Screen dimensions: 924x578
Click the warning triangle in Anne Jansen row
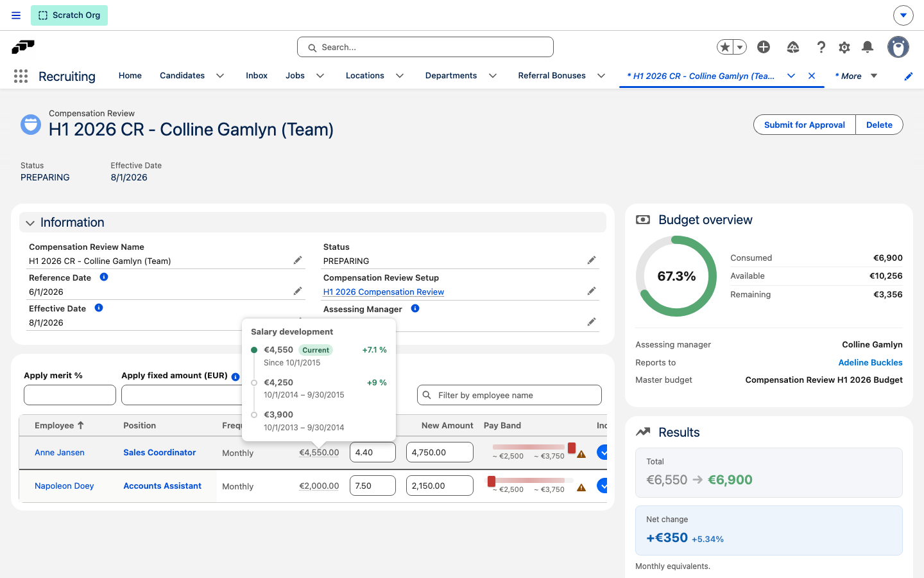[581, 454]
